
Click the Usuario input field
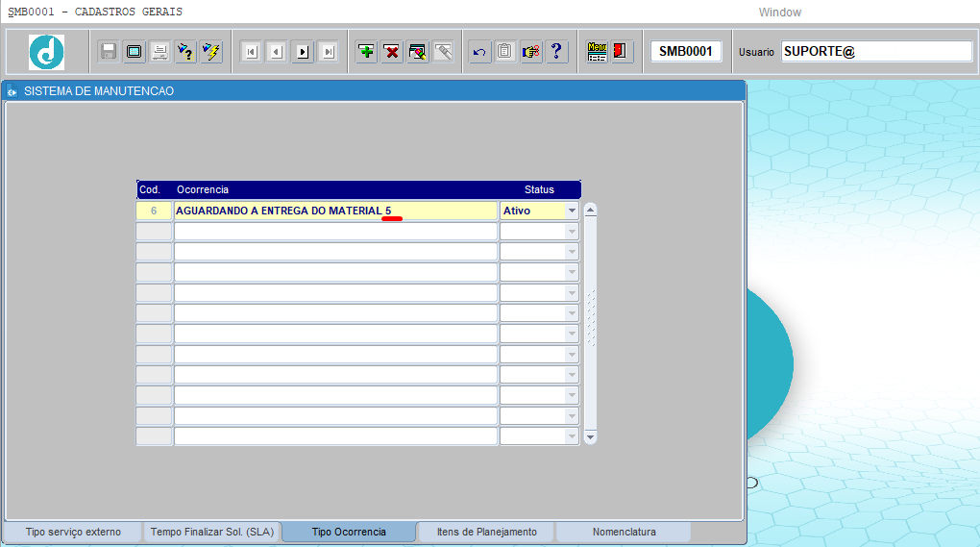click(x=876, y=51)
